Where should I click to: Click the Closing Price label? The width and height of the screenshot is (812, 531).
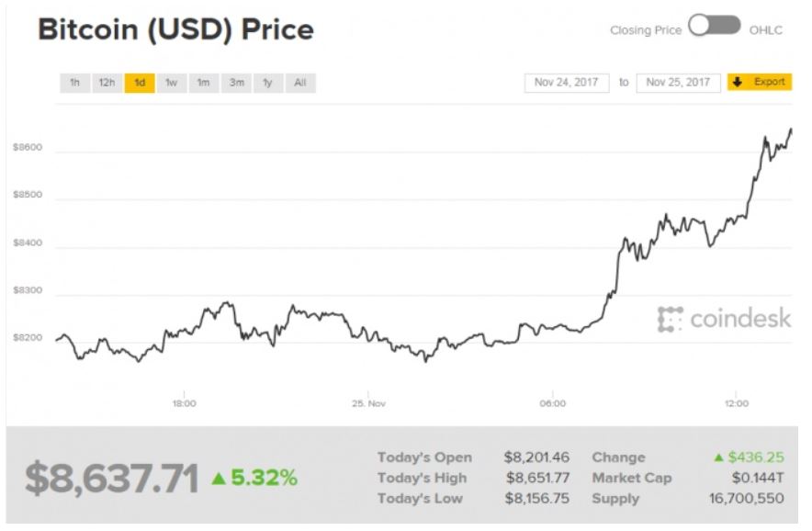click(646, 30)
